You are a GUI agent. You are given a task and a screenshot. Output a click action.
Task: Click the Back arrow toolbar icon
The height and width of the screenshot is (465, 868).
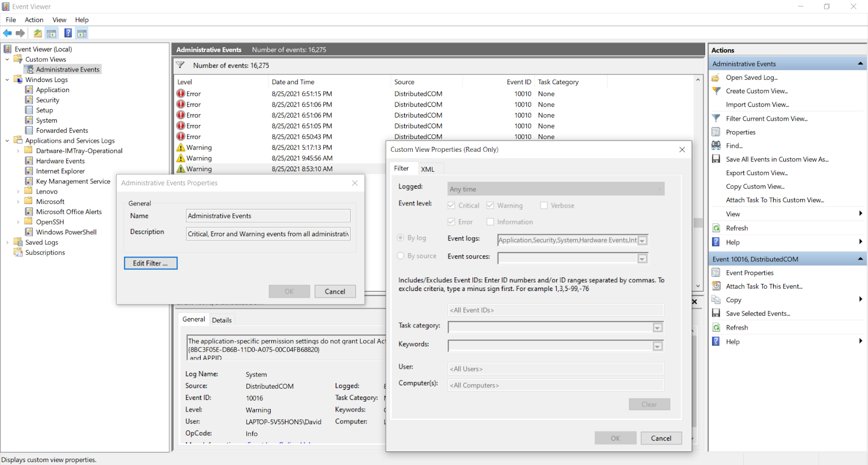[8, 34]
